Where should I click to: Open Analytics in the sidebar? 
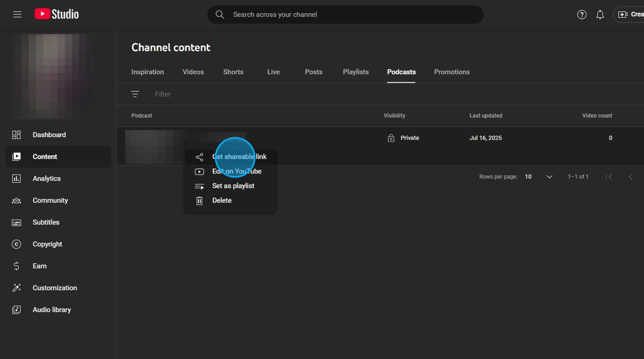pyautogui.click(x=58, y=179)
